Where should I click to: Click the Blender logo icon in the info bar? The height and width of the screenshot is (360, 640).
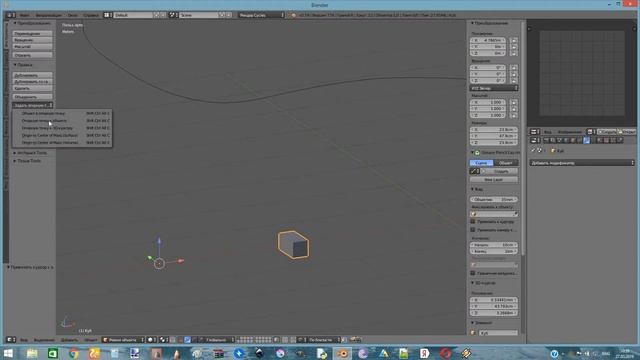pos(293,15)
